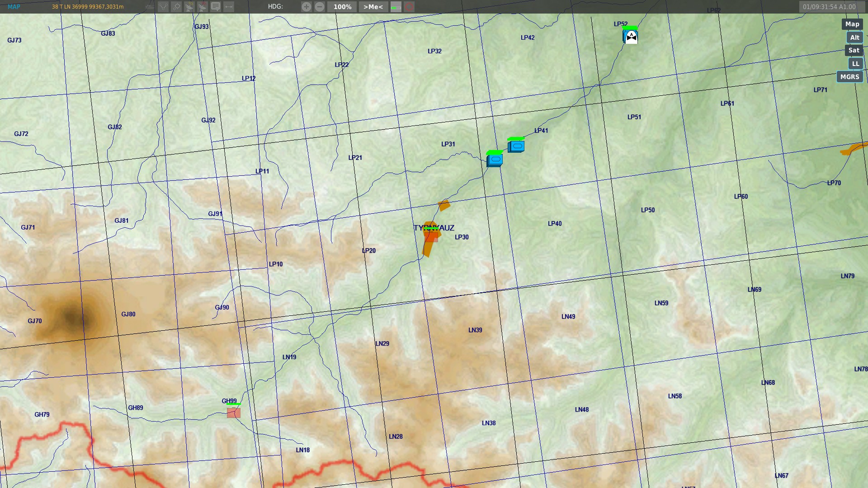Select aircraft unit marker near LP52

pos(631,37)
